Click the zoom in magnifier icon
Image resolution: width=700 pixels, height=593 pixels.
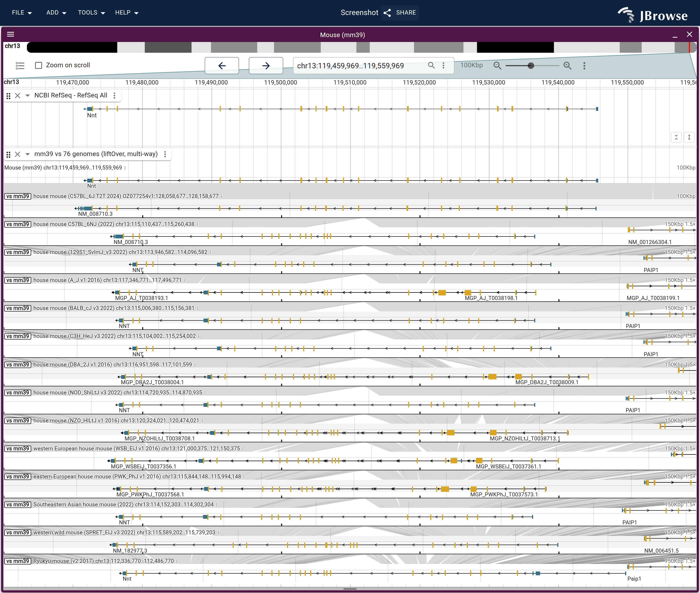tap(568, 66)
